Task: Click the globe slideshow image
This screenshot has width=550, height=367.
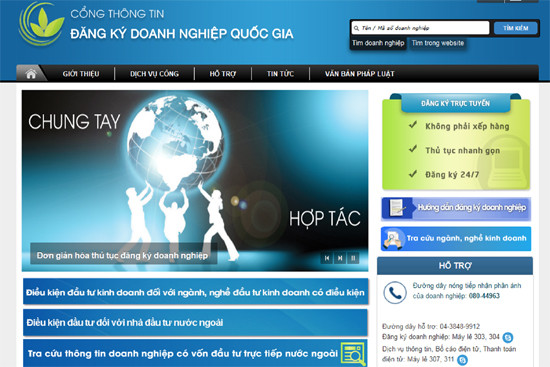Action: [195, 180]
